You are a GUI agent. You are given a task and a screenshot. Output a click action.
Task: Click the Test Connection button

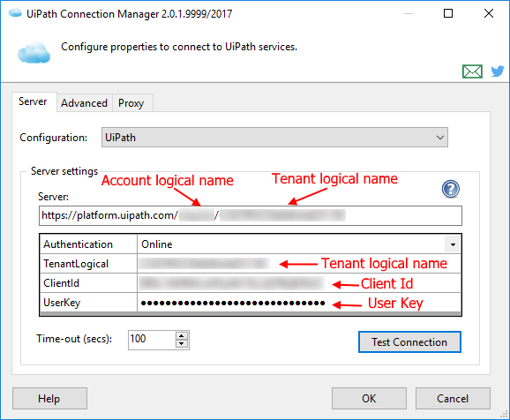tap(409, 342)
